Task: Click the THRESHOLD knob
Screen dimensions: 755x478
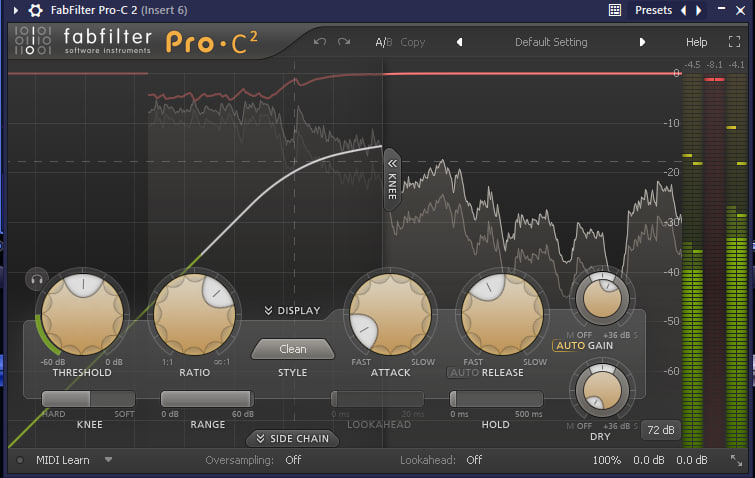Action: pyautogui.click(x=82, y=315)
